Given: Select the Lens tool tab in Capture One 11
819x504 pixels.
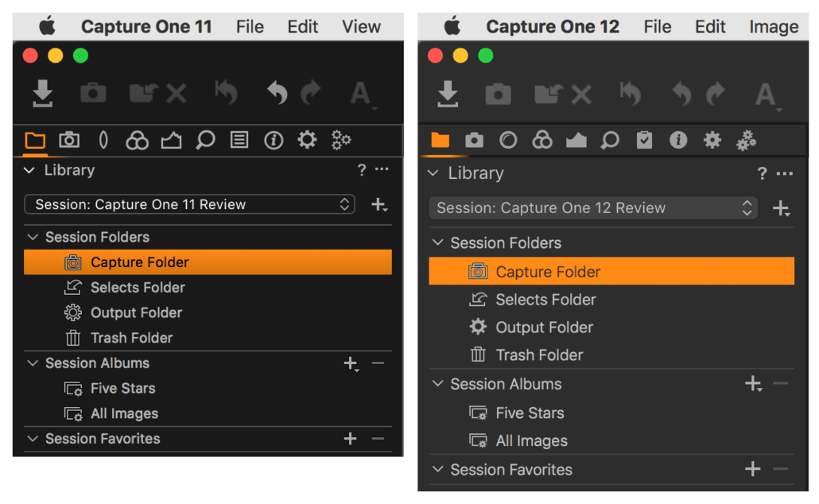Looking at the screenshot, I should click(x=104, y=140).
